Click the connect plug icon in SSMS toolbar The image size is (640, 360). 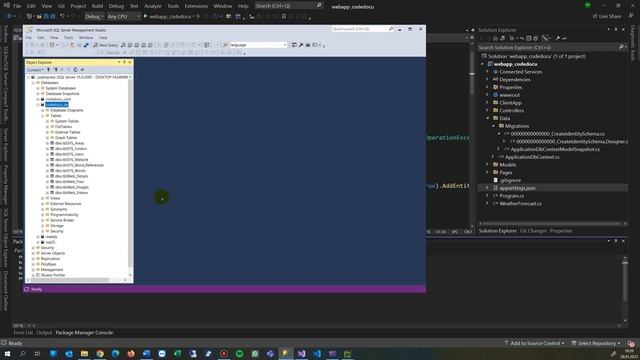pyautogui.click(x=86, y=45)
